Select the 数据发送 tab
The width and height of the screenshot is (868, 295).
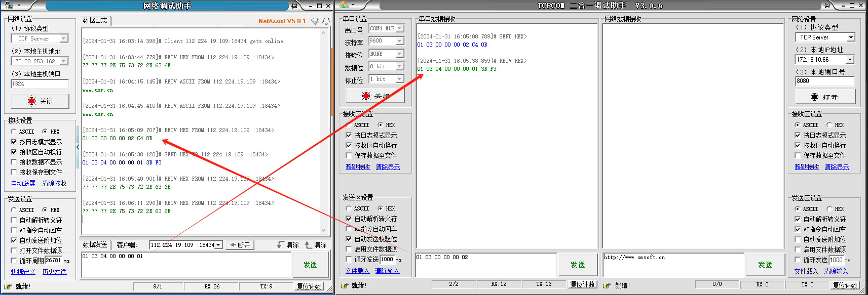tap(95, 245)
